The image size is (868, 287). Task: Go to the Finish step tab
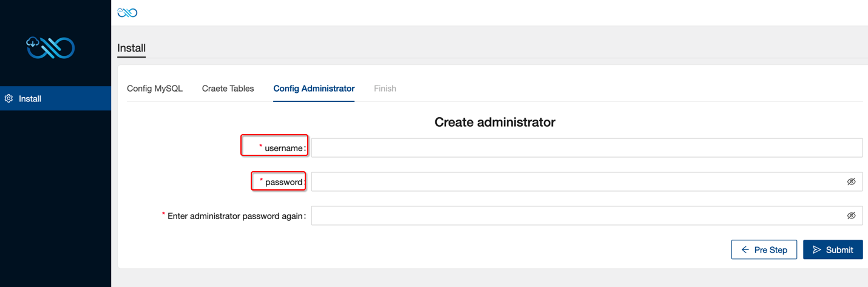(385, 89)
